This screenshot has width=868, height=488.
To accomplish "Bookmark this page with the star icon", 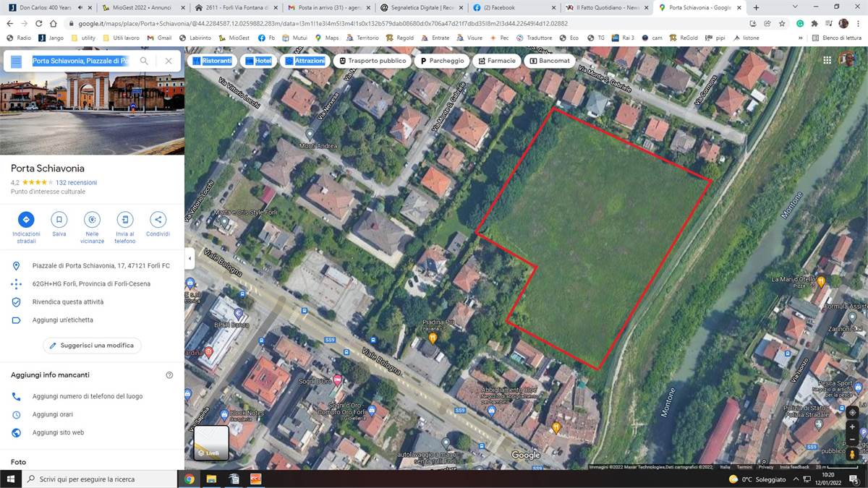I will (782, 23).
